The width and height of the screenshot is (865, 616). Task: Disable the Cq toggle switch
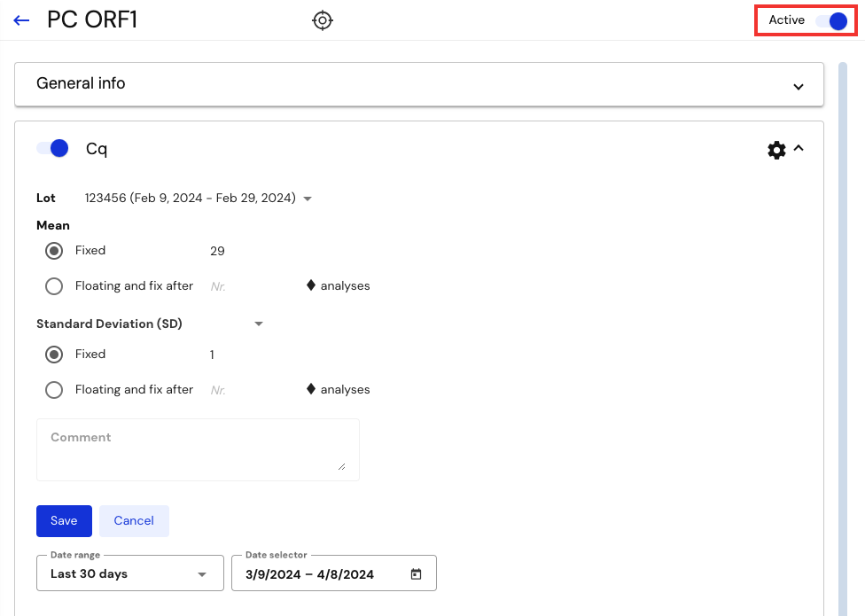(52, 148)
